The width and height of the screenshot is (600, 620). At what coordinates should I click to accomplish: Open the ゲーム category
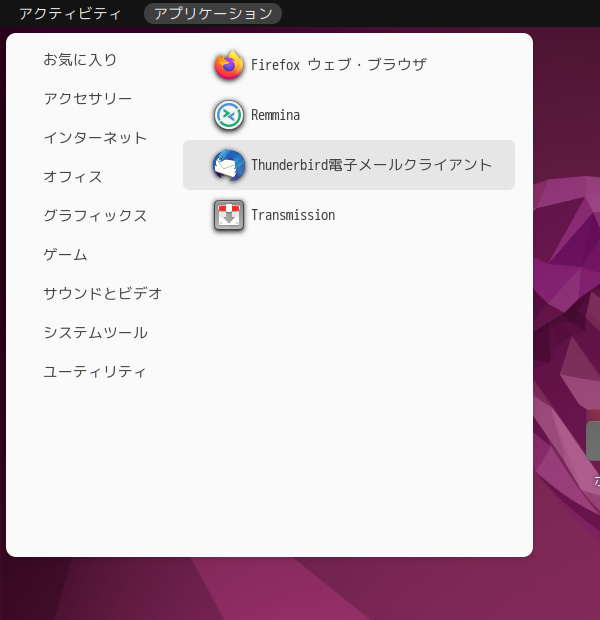point(65,255)
